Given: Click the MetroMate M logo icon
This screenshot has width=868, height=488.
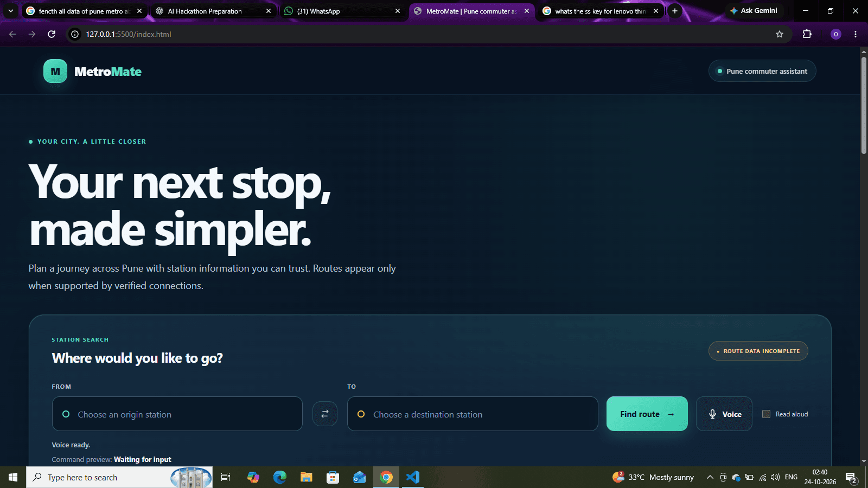Looking at the screenshot, I should [55, 71].
